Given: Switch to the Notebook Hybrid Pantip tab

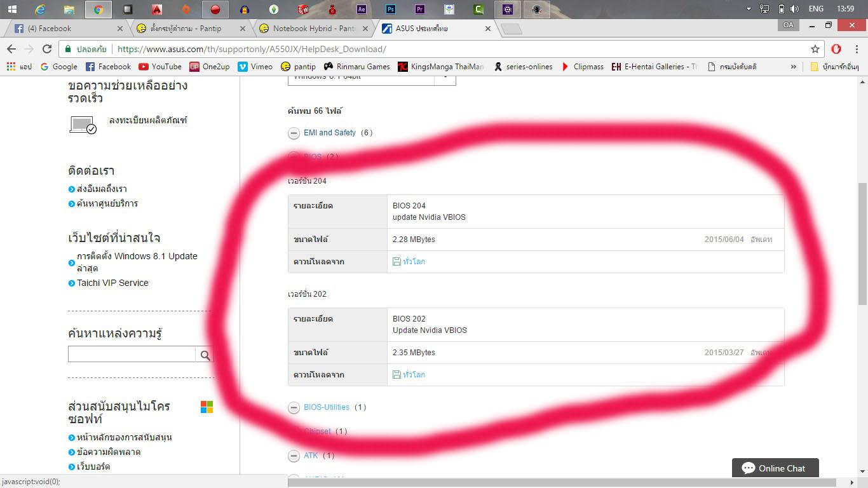Looking at the screenshot, I should pyautogui.click(x=312, y=29).
